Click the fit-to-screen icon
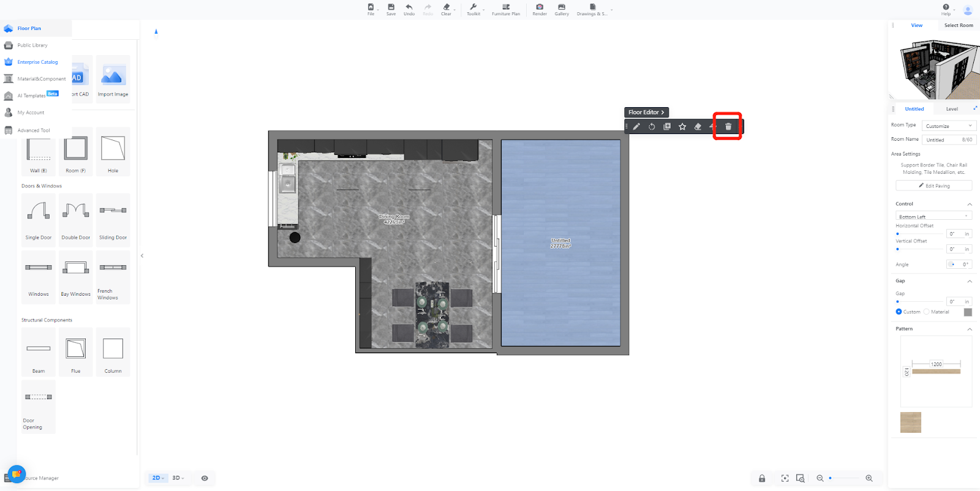This screenshot has height=491, width=980. pyautogui.click(x=785, y=478)
